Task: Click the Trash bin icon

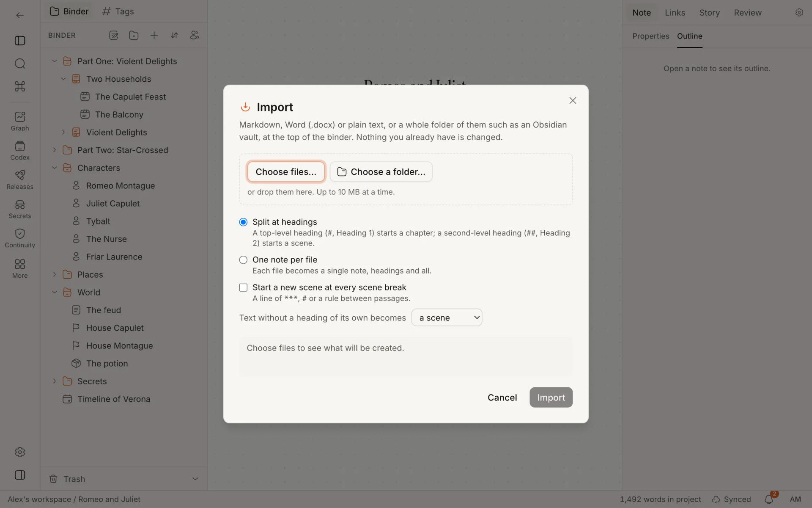Action: click(x=53, y=479)
